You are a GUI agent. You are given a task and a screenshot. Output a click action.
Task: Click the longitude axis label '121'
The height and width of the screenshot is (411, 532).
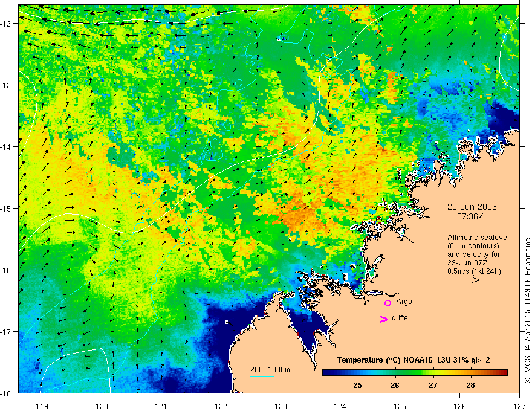pos(161,406)
